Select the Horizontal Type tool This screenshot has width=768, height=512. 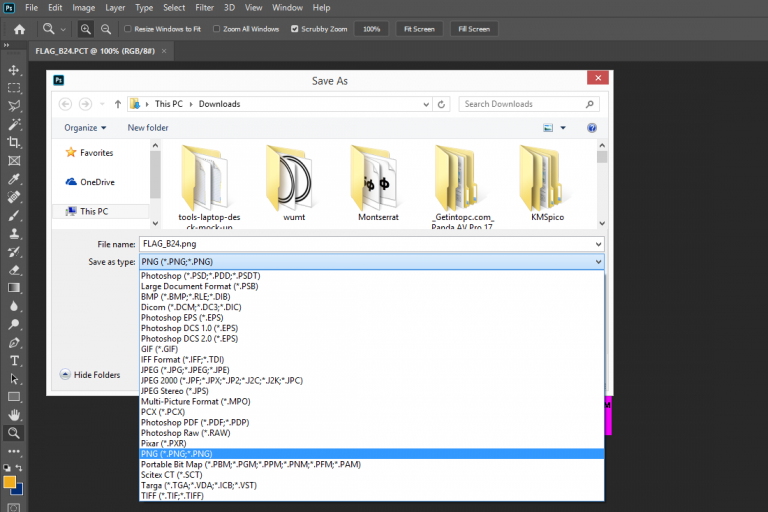pos(14,360)
